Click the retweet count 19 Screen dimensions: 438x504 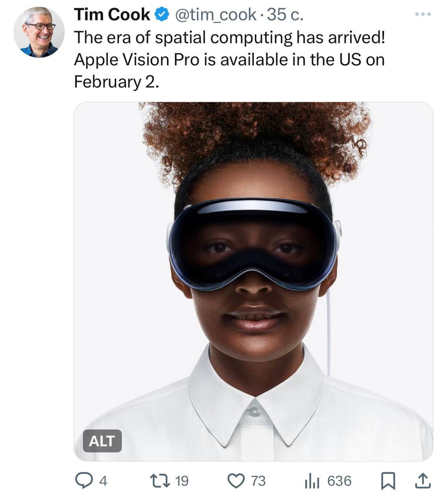[x=182, y=481]
